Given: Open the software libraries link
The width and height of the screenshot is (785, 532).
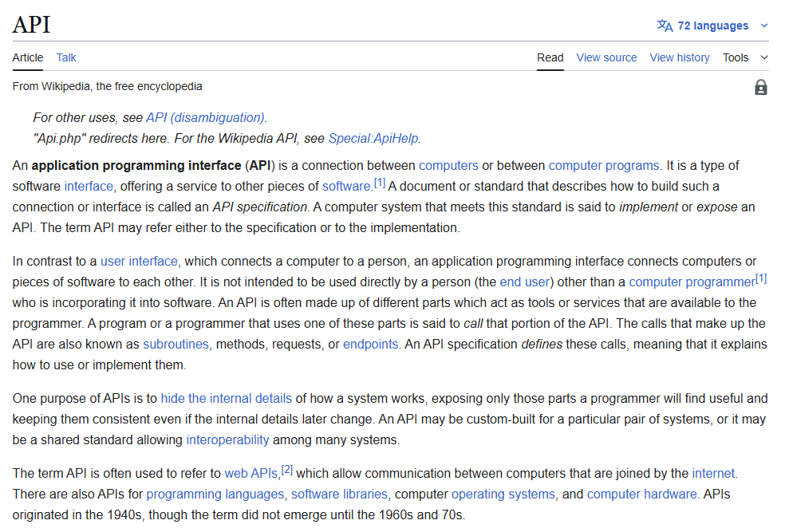Looking at the screenshot, I should pos(339,494).
